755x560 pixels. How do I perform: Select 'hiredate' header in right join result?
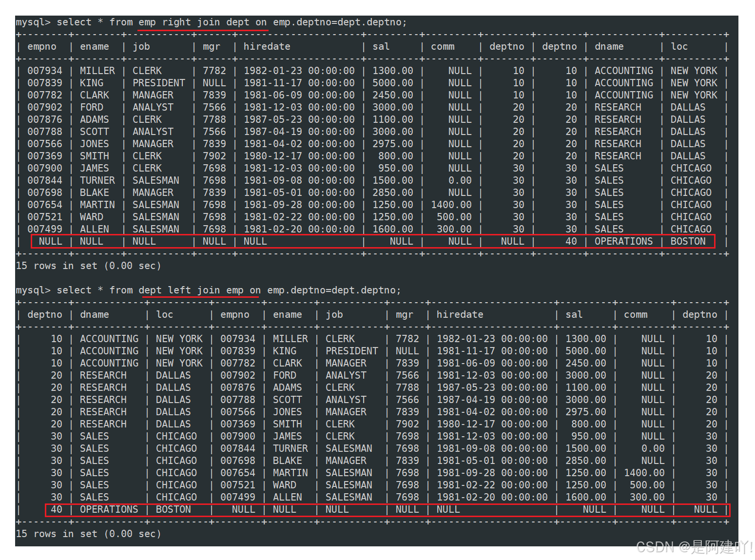click(x=267, y=47)
